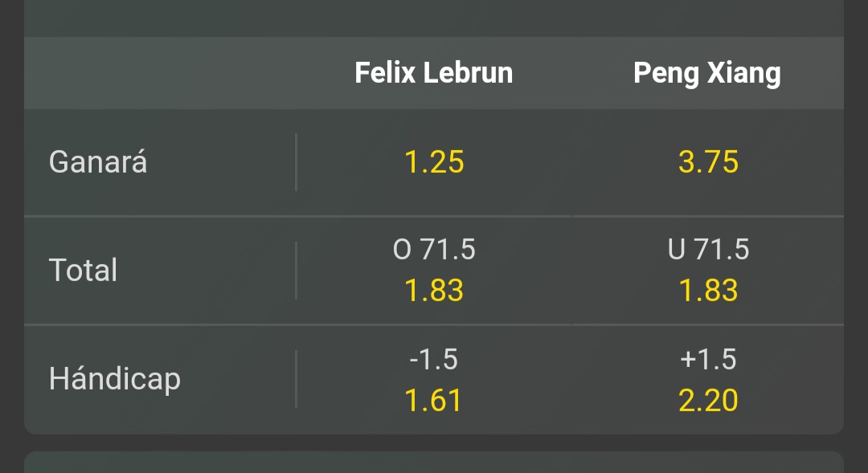Click the U 71.5 total line label

point(708,249)
